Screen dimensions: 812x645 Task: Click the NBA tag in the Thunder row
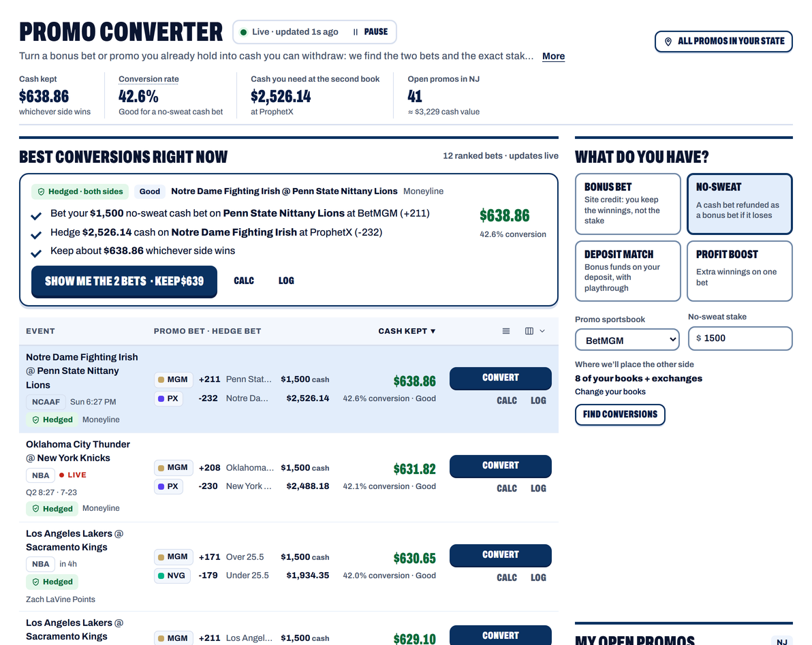[x=40, y=475]
